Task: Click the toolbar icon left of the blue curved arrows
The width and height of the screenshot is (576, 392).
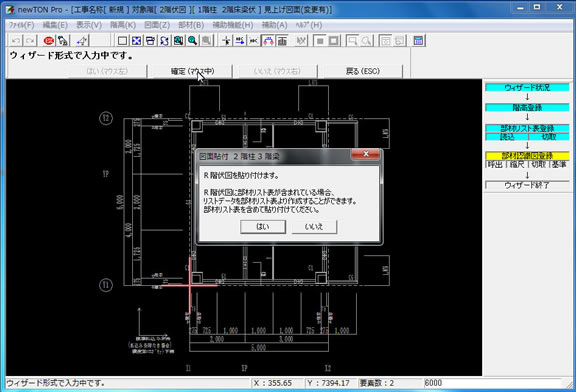Action: [x=150, y=40]
